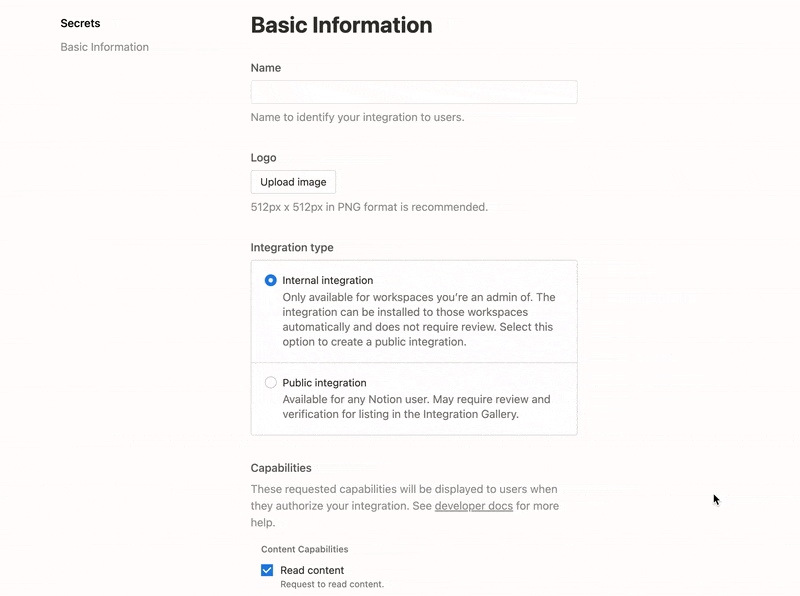The image size is (800, 596).
Task: Open the Secrets sidebar section
Action: point(80,23)
